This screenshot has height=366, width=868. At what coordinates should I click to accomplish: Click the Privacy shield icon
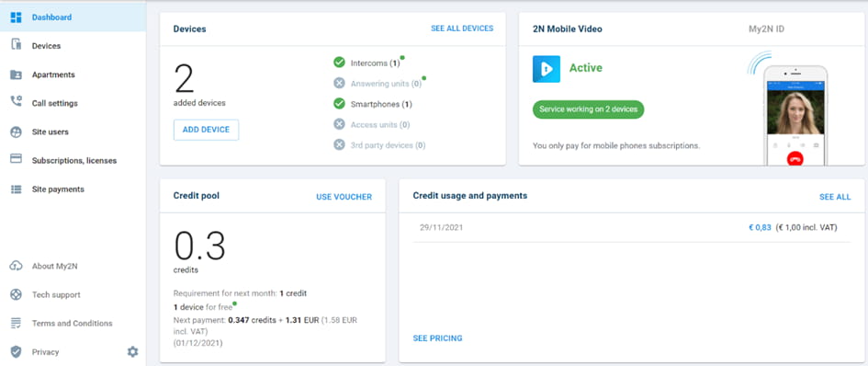point(16,351)
